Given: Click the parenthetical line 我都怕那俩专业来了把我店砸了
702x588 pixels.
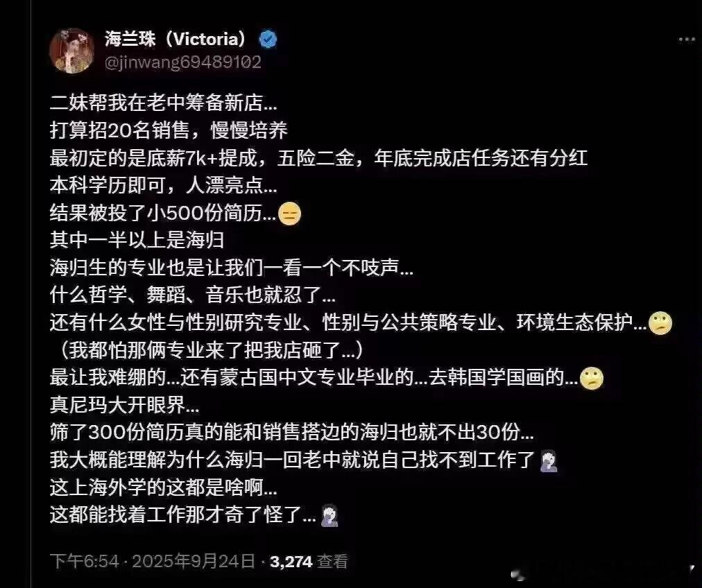Looking at the screenshot, I should pyautogui.click(x=210, y=350).
